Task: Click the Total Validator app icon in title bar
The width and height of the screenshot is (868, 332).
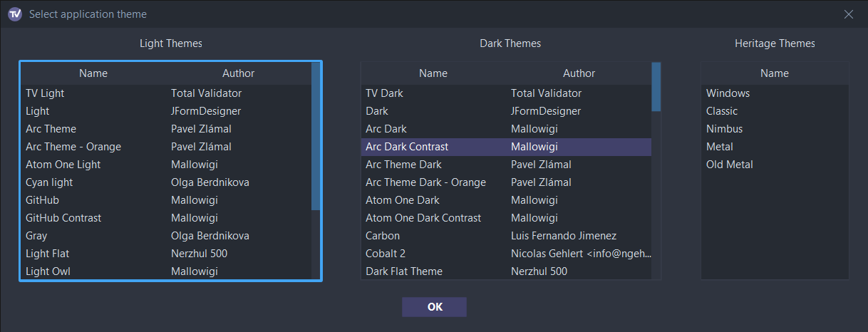Action: click(14, 14)
